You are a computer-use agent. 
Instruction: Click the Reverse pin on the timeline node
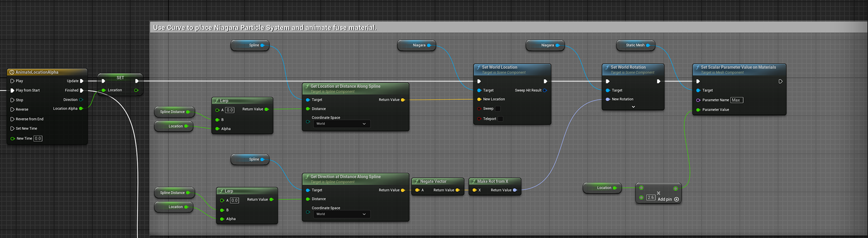13,109
